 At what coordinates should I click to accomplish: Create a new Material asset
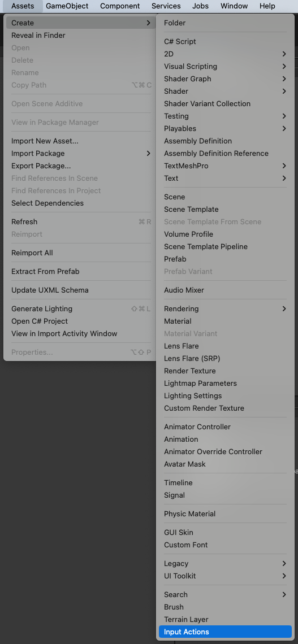point(225,321)
